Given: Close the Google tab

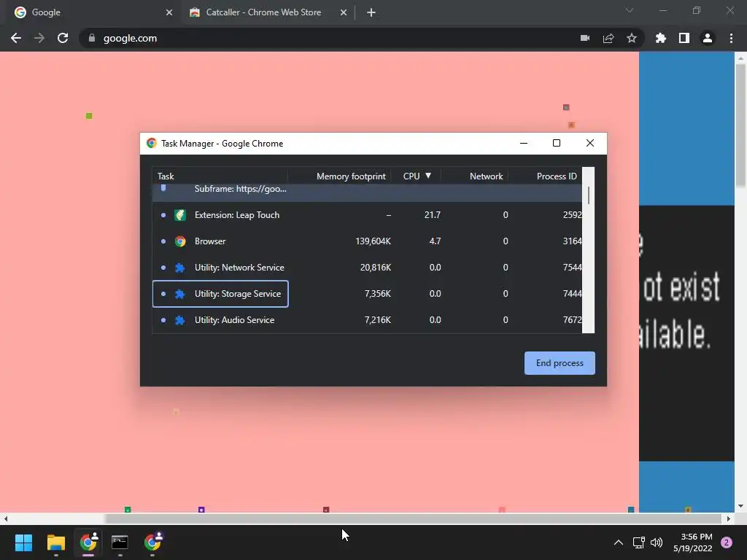Looking at the screenshot, I should tap(169, 12).
